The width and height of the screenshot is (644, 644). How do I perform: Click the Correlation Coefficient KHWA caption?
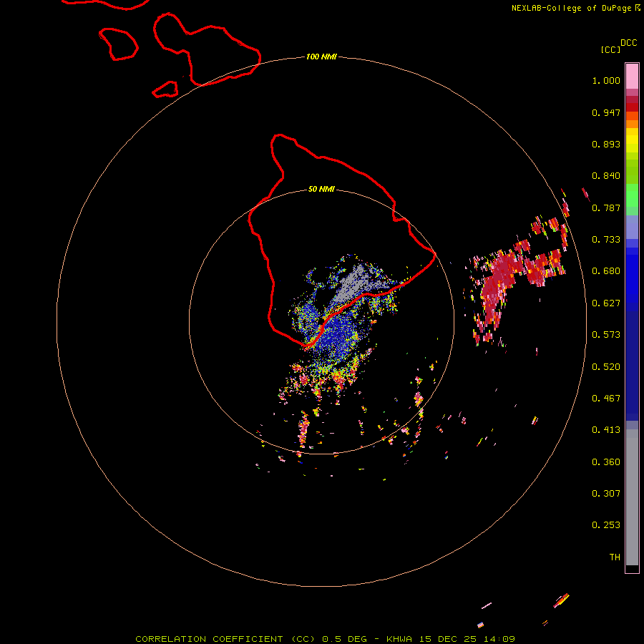click(325, 639)
